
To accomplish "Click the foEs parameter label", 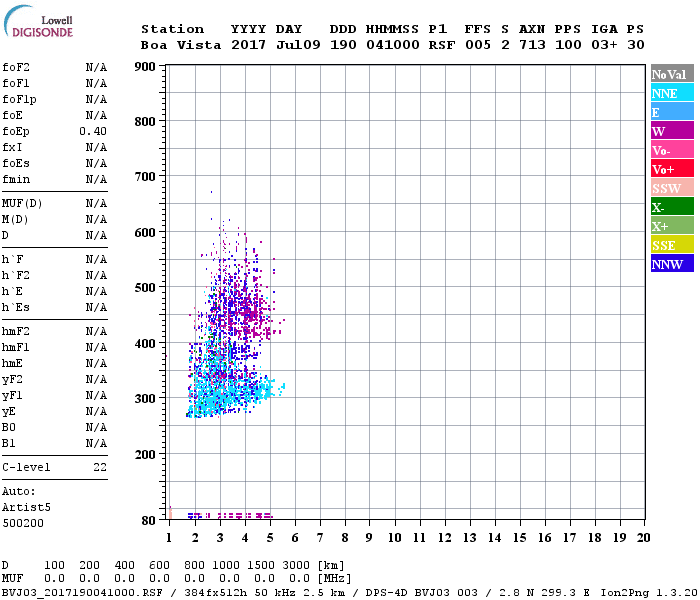I will [16, 163].
